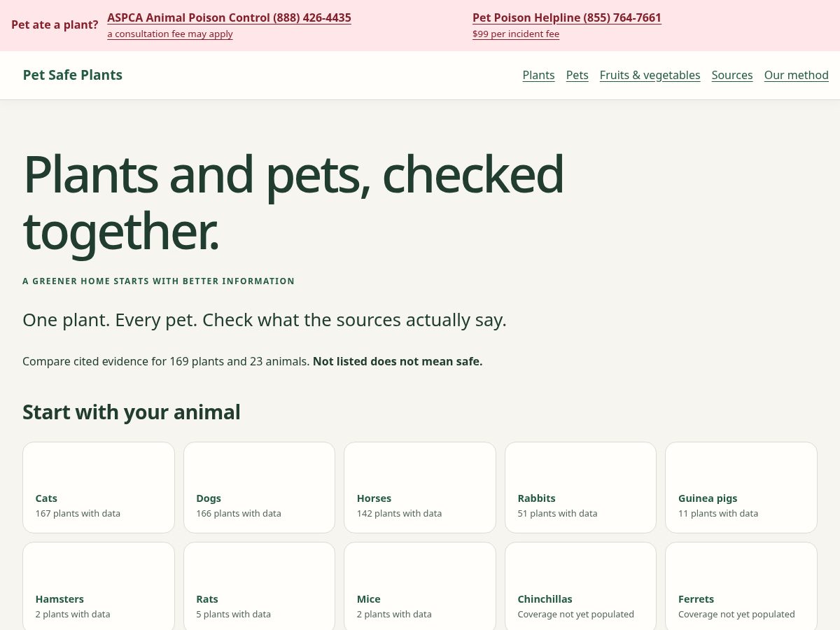Open the Our method nav item
The image size is (840, 630).
[x=796, y=75]
